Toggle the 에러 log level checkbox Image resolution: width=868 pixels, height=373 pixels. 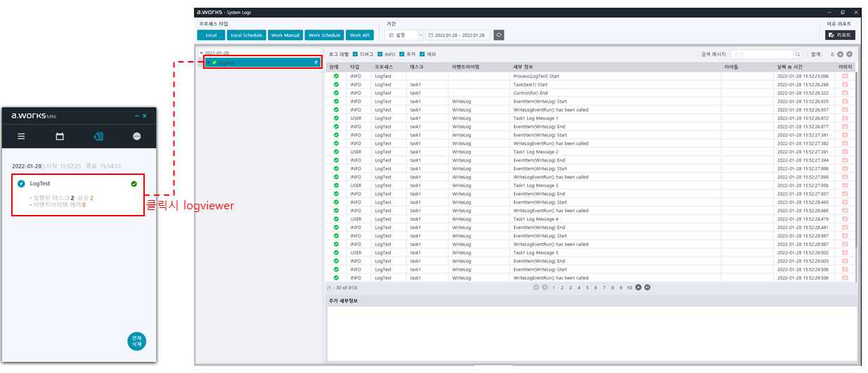pyautogui.click(x=422, y=54)
